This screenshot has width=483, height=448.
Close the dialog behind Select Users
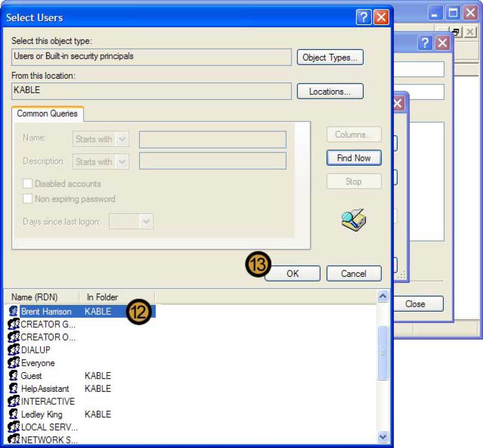442,43
